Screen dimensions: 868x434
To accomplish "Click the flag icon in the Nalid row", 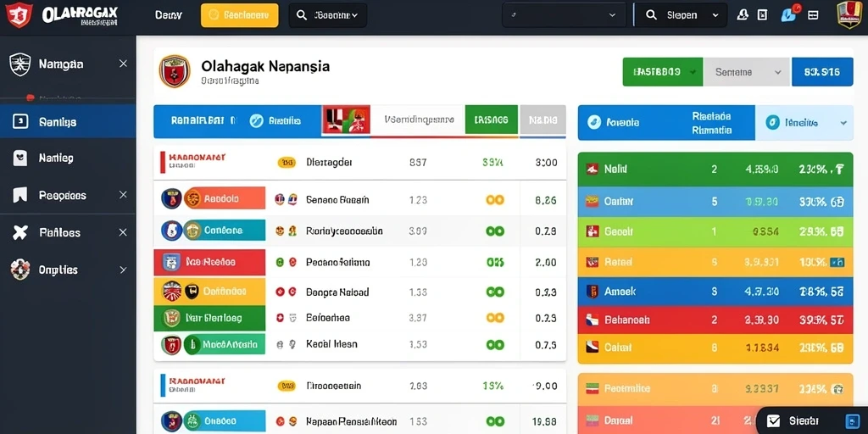I will (x=592, y=170).
